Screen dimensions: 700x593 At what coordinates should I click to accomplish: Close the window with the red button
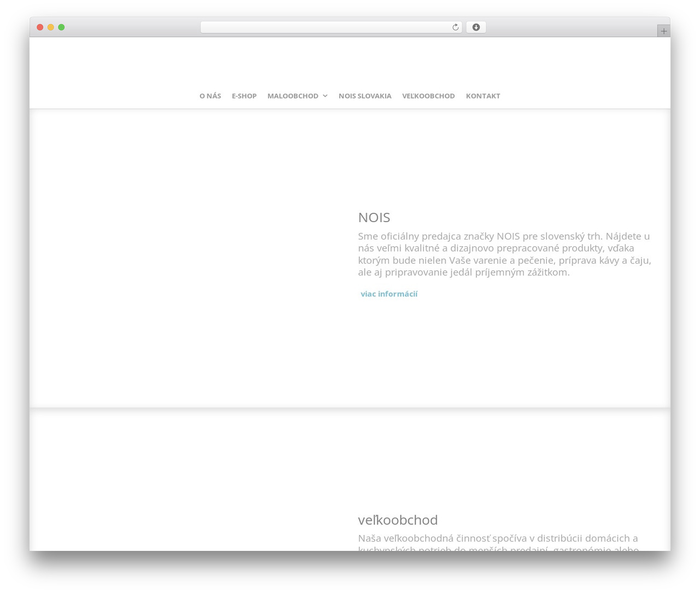pos(40,27)
